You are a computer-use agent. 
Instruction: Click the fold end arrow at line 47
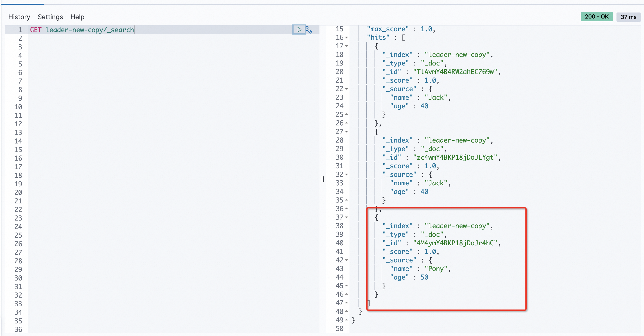[347, 303]
